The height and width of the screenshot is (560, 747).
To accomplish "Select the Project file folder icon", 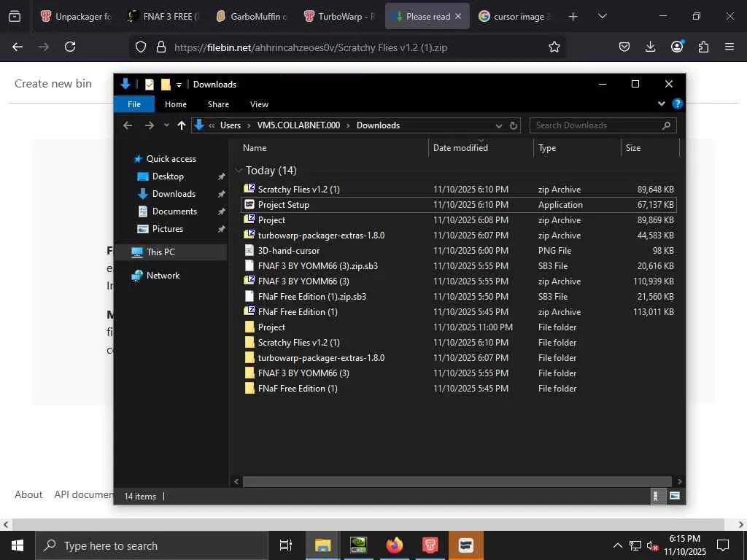I will [x=249, y=327].
